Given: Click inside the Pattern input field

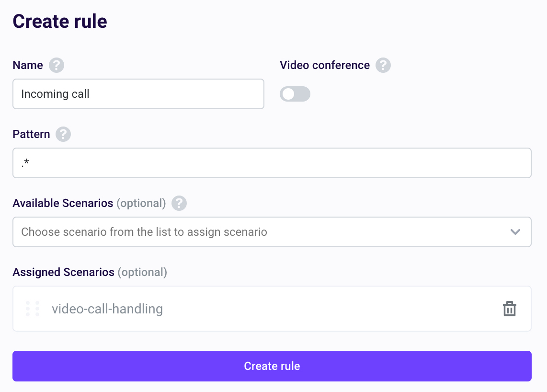Looking at the screenshot, I should [x=272, y=163].
